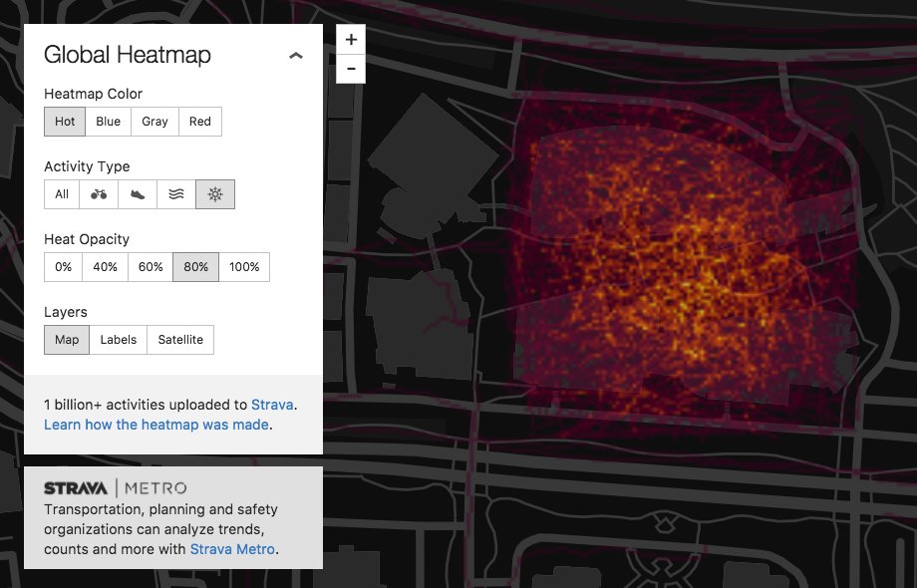
Task: Set heat opacity to 100%
Action: point(244,267)
